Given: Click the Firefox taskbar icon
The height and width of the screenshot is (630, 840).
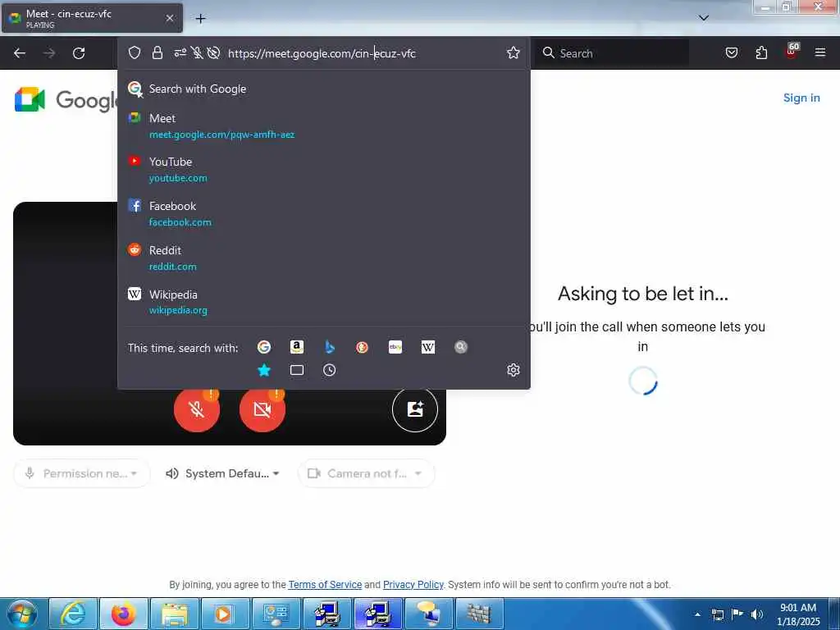Looking at the screenshot, I should click(123, 614).
